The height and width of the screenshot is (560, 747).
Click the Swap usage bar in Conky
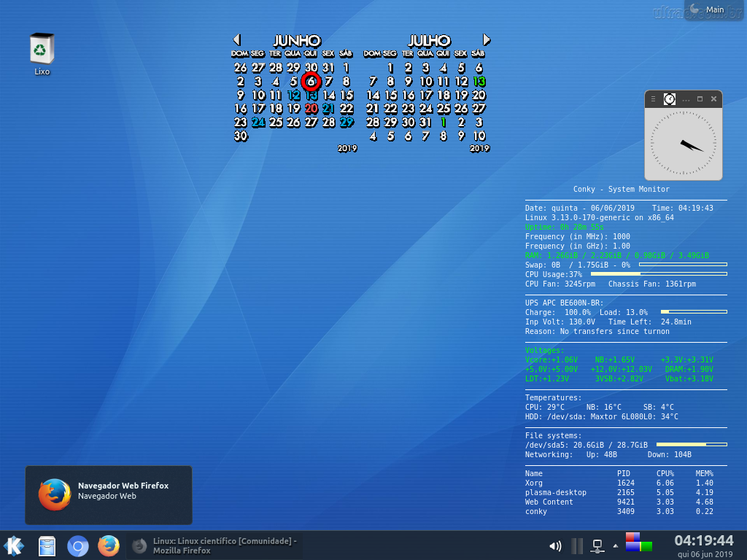(x=683, y=264)
